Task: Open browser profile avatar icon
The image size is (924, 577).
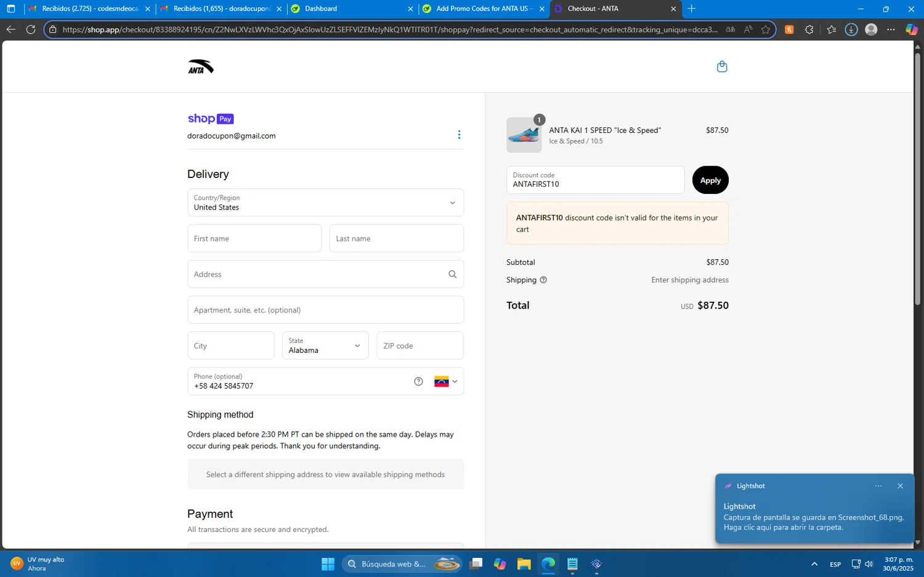Action: 871,30
